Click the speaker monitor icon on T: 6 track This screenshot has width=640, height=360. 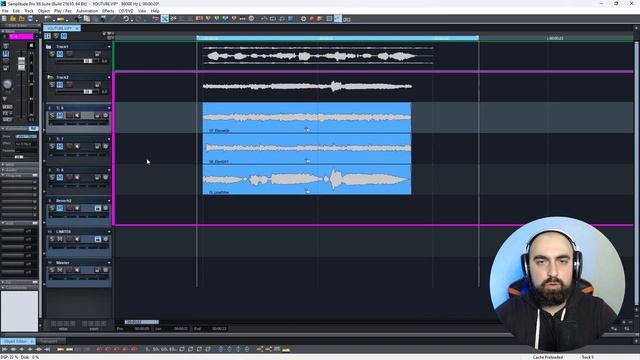[x=78, y=116]
